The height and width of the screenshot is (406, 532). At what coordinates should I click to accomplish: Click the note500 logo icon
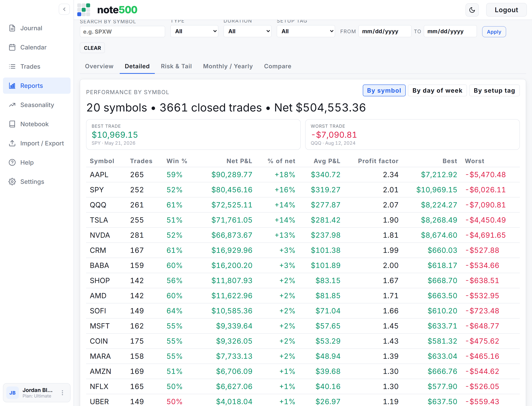84,10
